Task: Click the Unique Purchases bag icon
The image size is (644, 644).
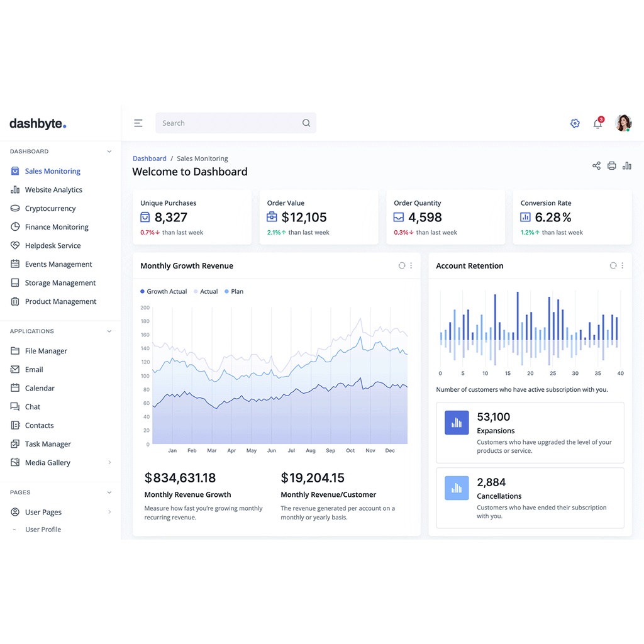Action: [x=145, y=217]
